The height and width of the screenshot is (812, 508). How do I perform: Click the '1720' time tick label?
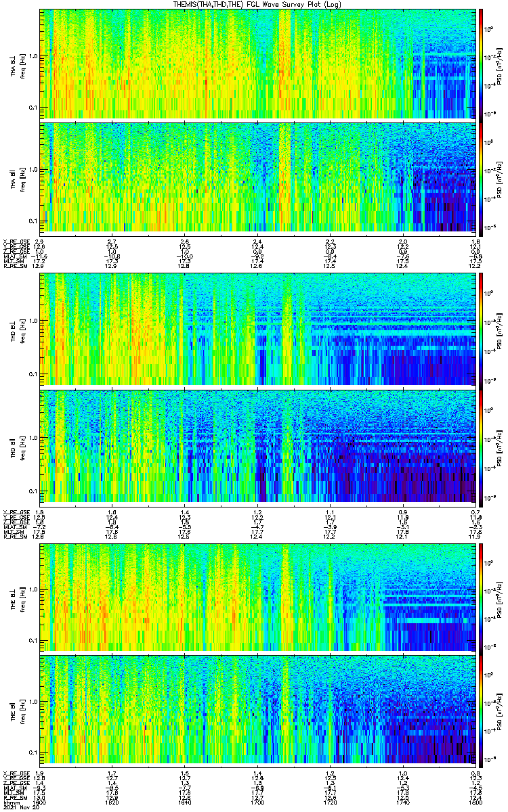tap(331, 802)
